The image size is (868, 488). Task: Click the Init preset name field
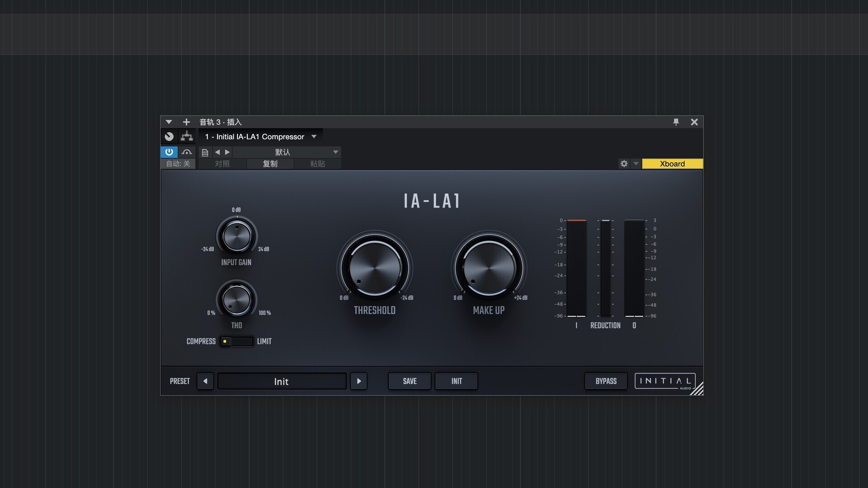pos(282,381)
